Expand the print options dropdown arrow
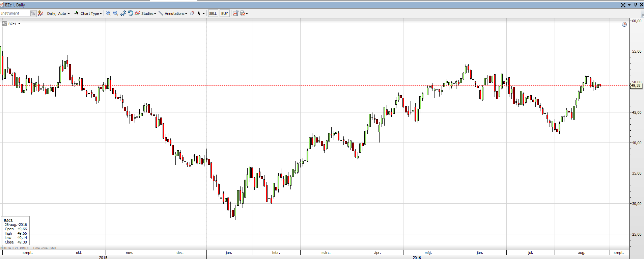 click(x=247, y=14)
